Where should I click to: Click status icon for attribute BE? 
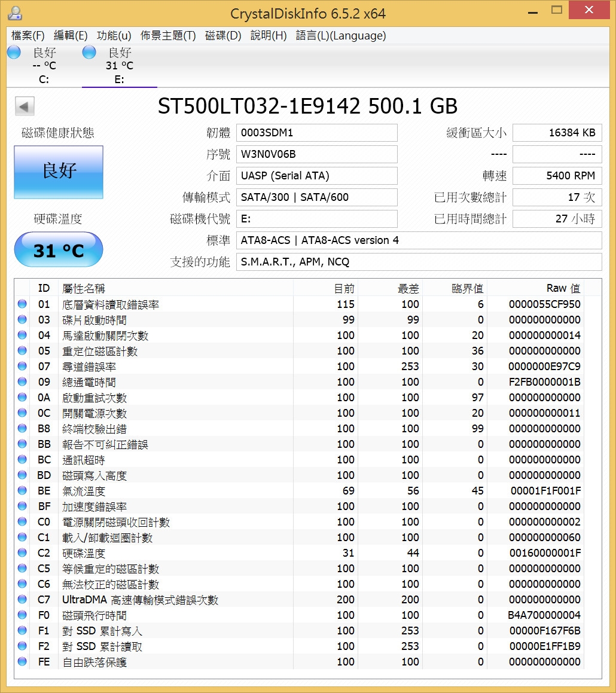coord(22,490)
